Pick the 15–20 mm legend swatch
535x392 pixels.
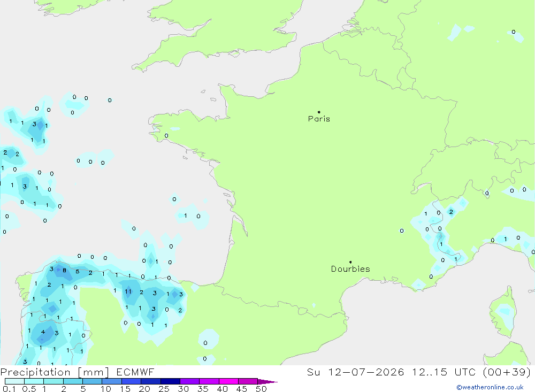(132, 381)
